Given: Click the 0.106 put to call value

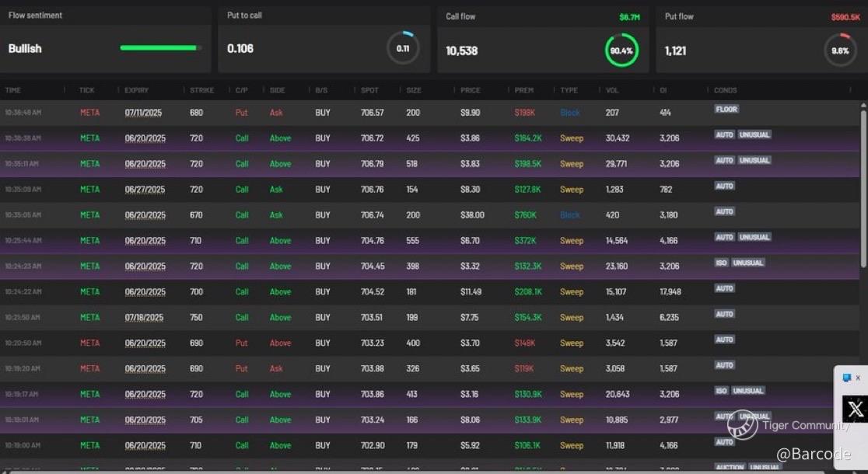Looking at the screenshot, I should coord(240,49).
